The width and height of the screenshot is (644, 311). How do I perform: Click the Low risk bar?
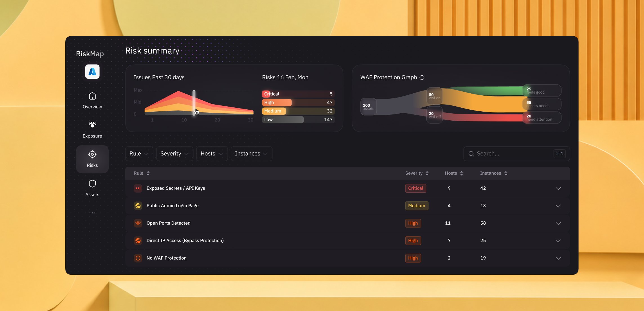pyautogui.click(x=298, y=120)
